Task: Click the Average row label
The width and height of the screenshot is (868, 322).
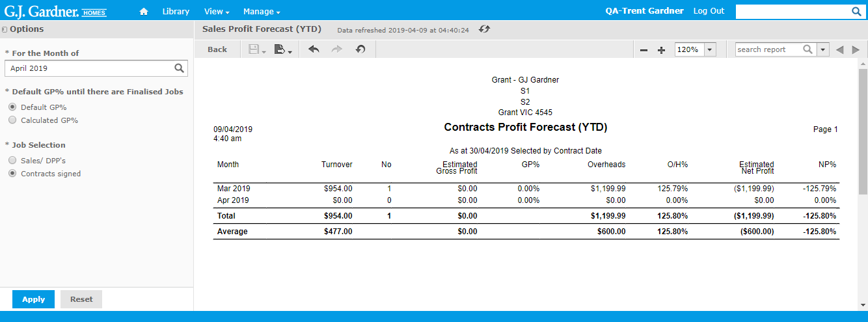Action: click(x=232, y=232)
